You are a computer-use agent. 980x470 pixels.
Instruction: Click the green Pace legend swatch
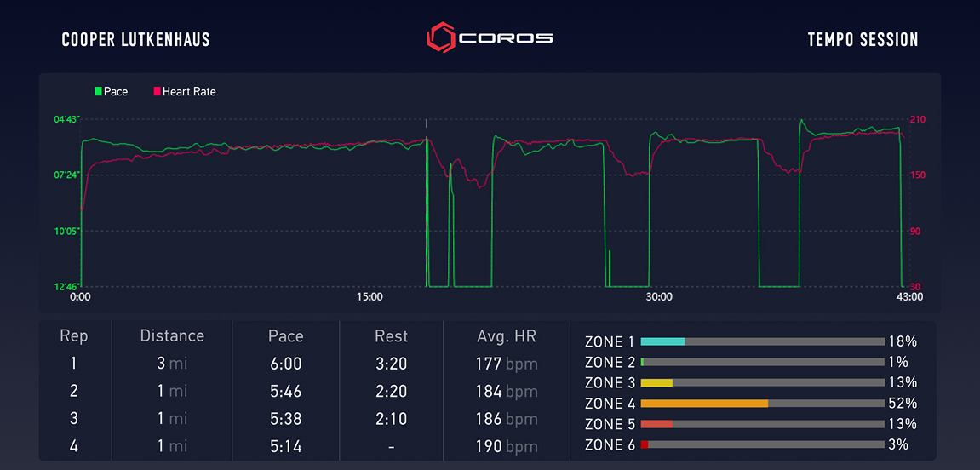(x=98, y=92)
